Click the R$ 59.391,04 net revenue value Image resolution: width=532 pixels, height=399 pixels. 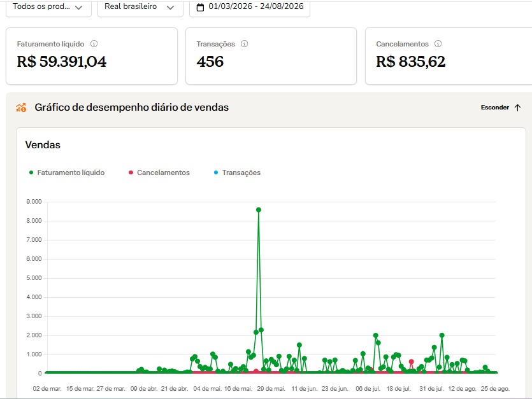[x=62, y=62]
